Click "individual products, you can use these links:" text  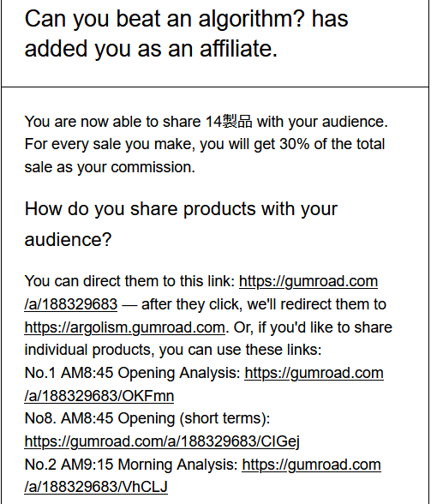173,350
